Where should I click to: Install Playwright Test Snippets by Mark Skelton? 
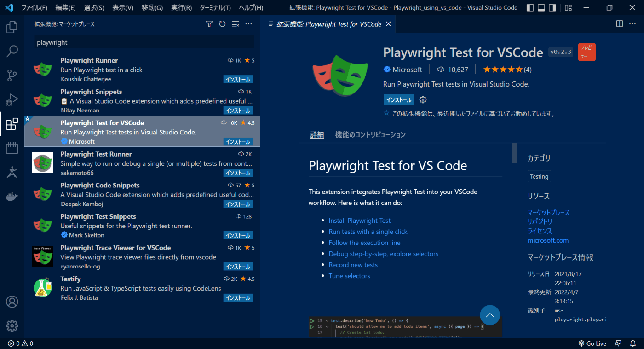tap(238, 235)
